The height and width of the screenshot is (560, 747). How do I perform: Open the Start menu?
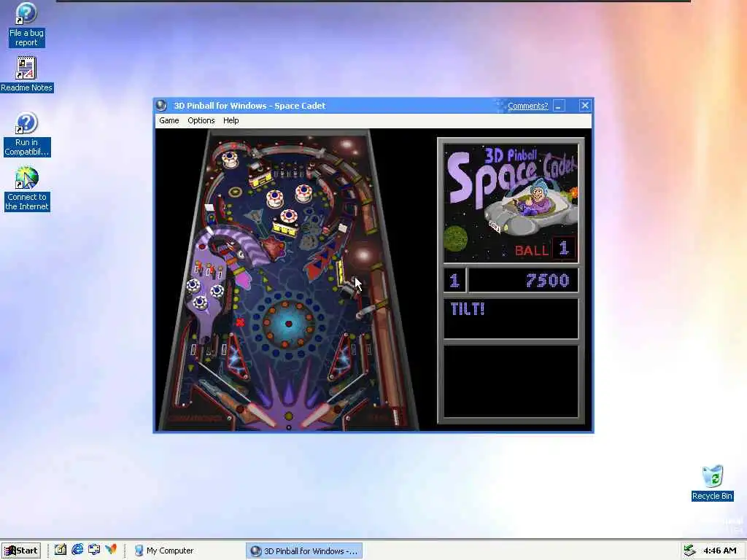tap(21, 551)
